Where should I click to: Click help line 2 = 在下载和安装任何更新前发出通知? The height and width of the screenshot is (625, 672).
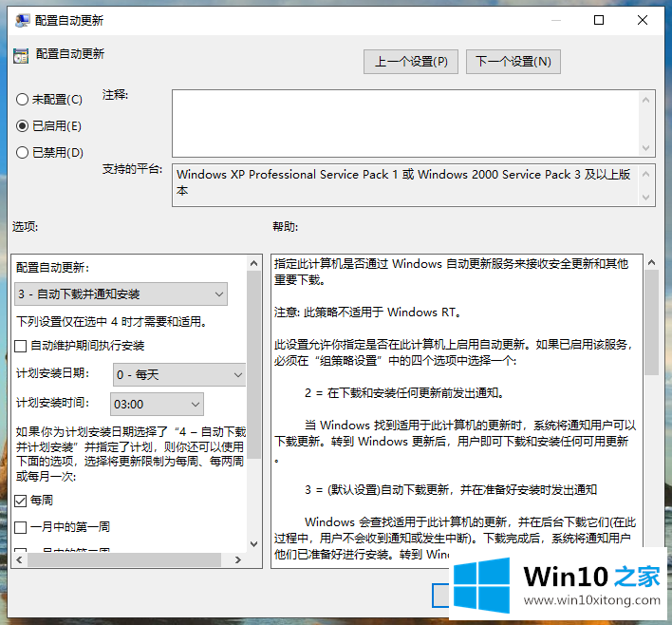(403, 393)
